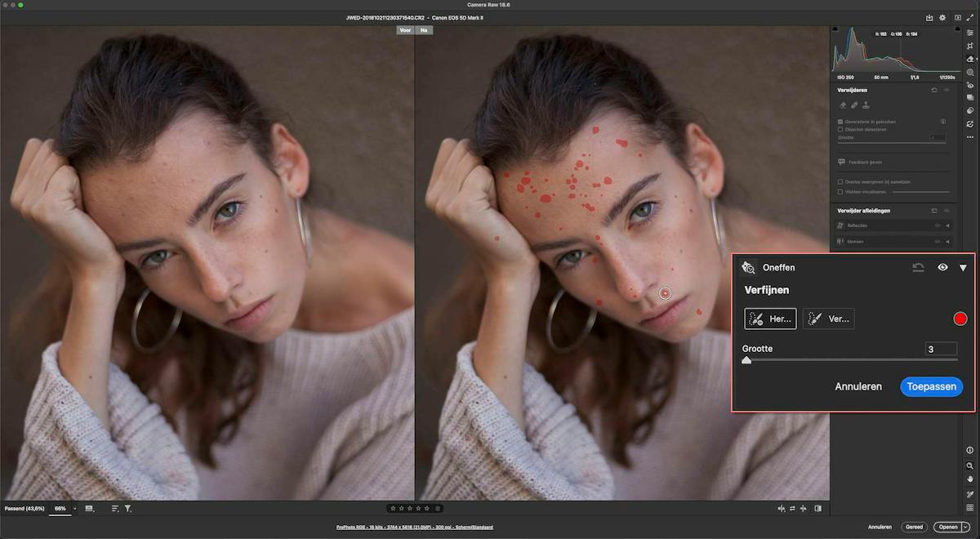Click the sort order icon in bottom bar
Screen dimensions: 980x539
pyautogui.click(x=115, y=509)
